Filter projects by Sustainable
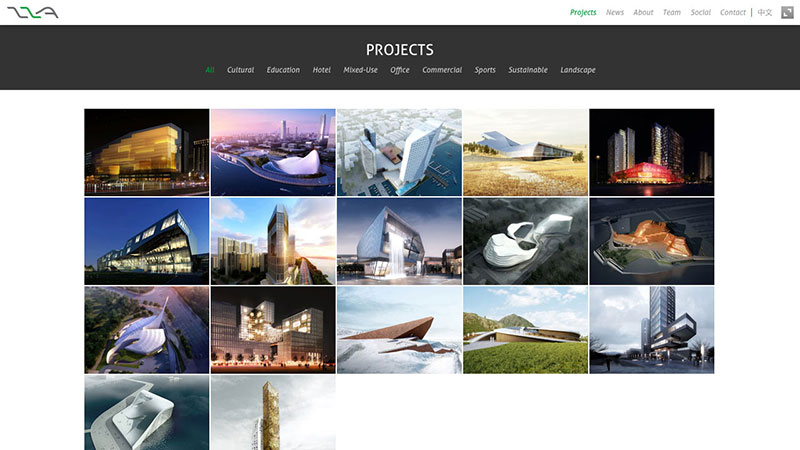 528,70
